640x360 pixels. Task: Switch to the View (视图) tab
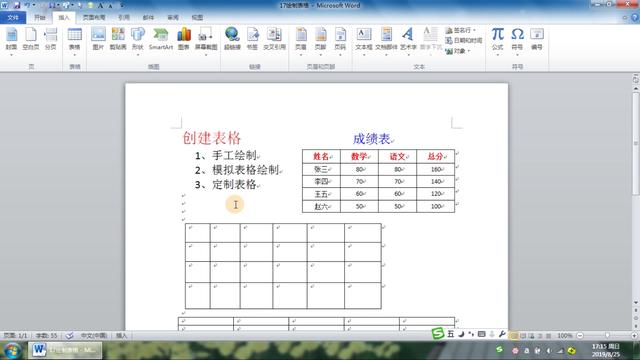click(197, 18)
